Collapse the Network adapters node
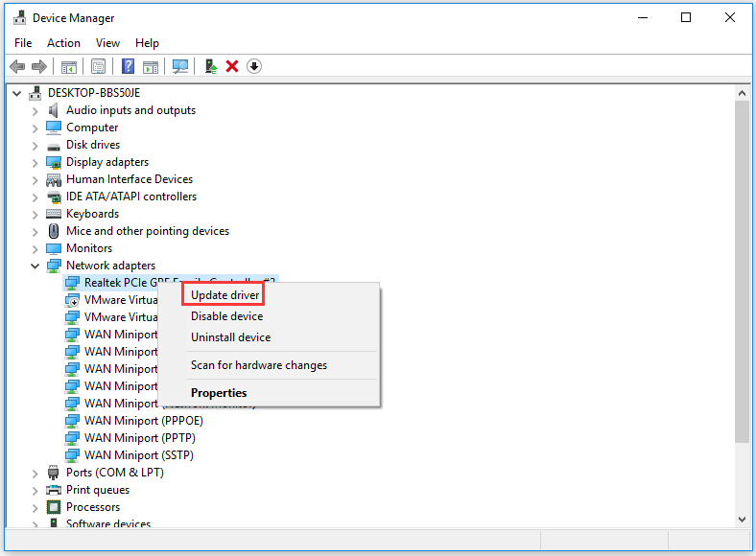Screen dimensions: 756x556 [x=35, y=266]
